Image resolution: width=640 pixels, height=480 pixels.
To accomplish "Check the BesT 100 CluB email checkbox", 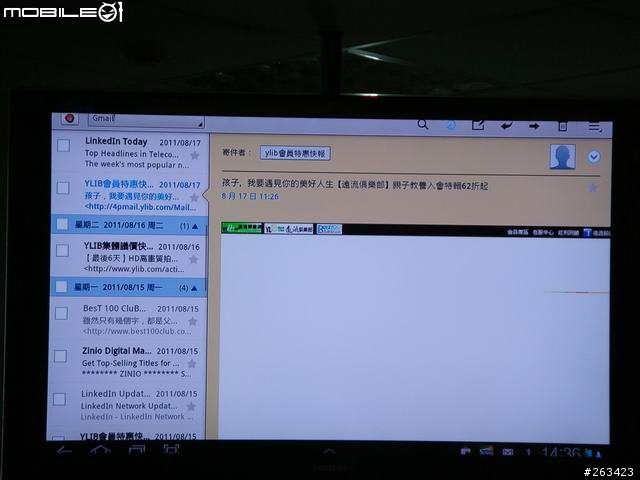I will tap(61, 313).
